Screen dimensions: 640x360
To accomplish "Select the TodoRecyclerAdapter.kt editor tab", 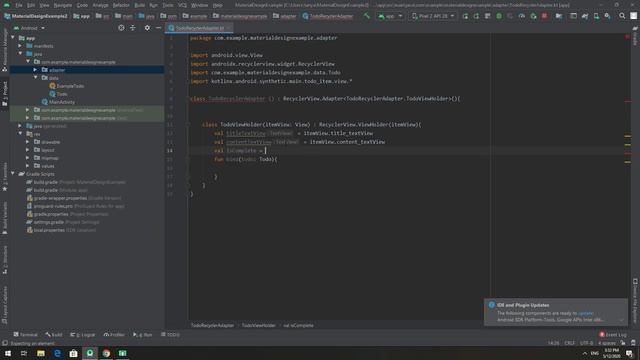I will [200, 28].
